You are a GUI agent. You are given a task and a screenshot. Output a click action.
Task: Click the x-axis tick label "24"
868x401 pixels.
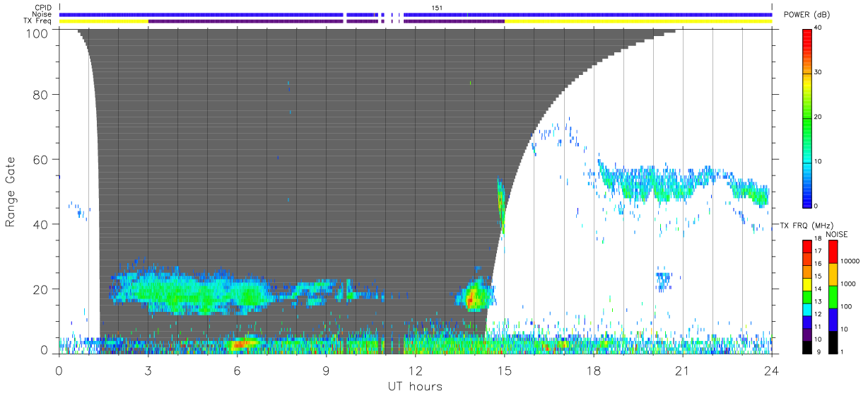771,371
